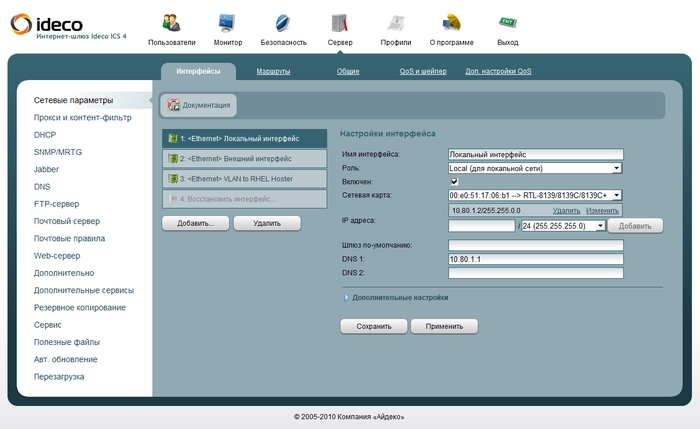Select the Сервер icon in top bar
700x429 pixels.
(339, 23)
